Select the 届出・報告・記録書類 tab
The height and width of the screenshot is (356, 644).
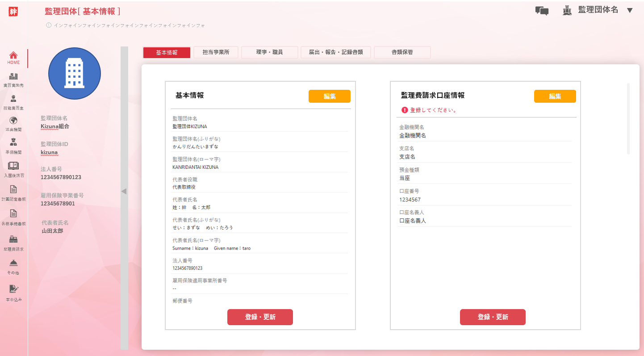tap(336, 52)
